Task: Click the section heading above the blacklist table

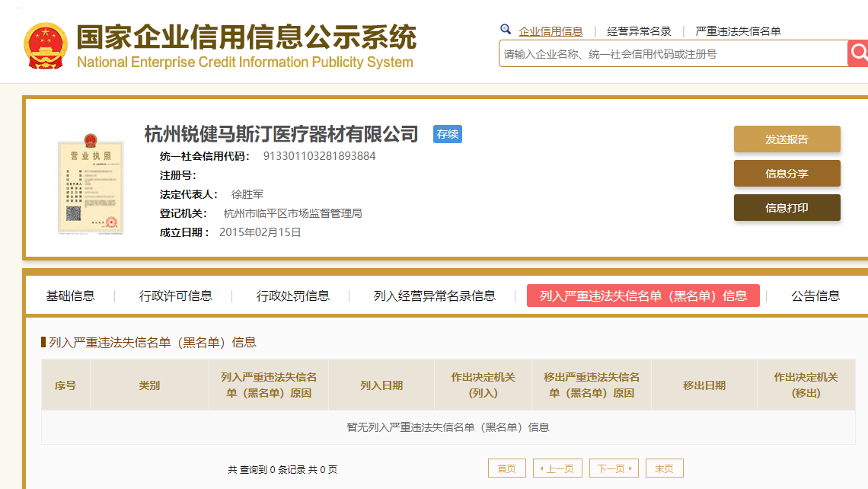Action: pyautogui.click(x=152, y=342)
